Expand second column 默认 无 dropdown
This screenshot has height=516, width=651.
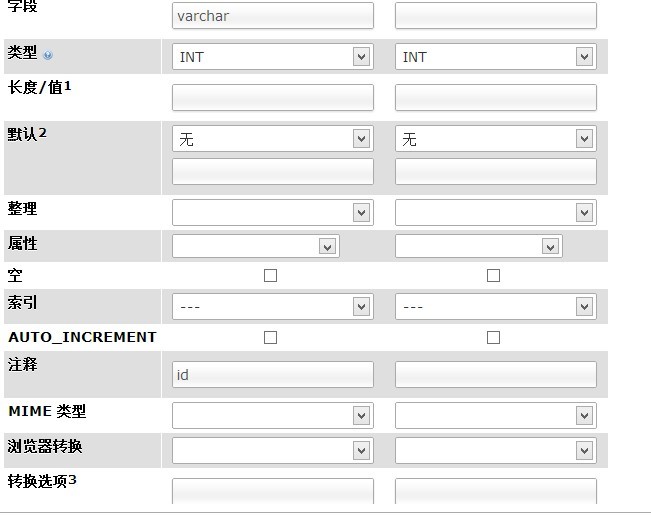pyautogui.click(x=496, y=139)
